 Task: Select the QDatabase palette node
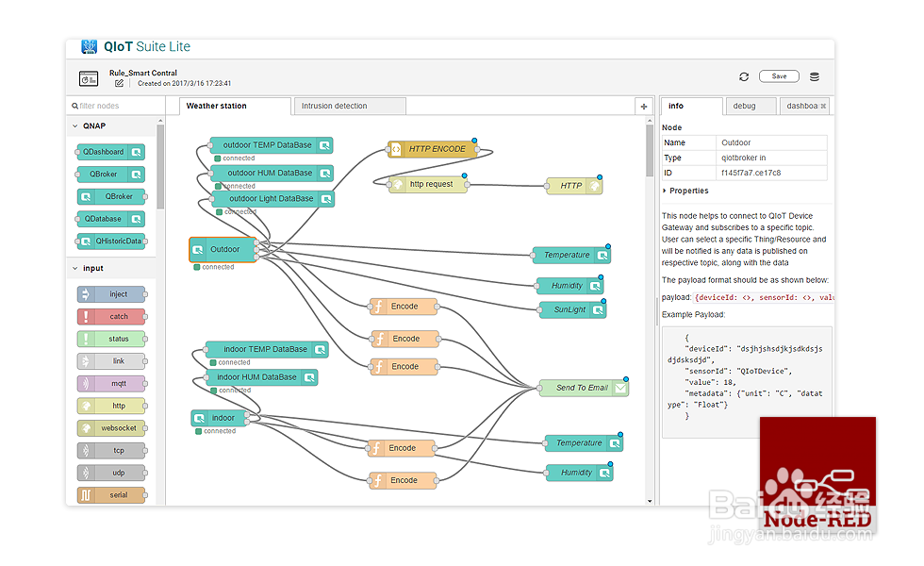coord(111,219)
